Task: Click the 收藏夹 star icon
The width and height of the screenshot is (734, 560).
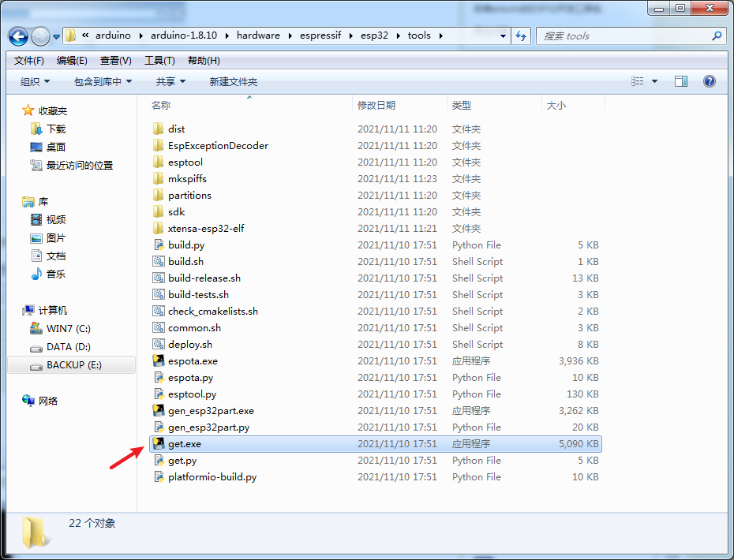Action: point(28,110)
